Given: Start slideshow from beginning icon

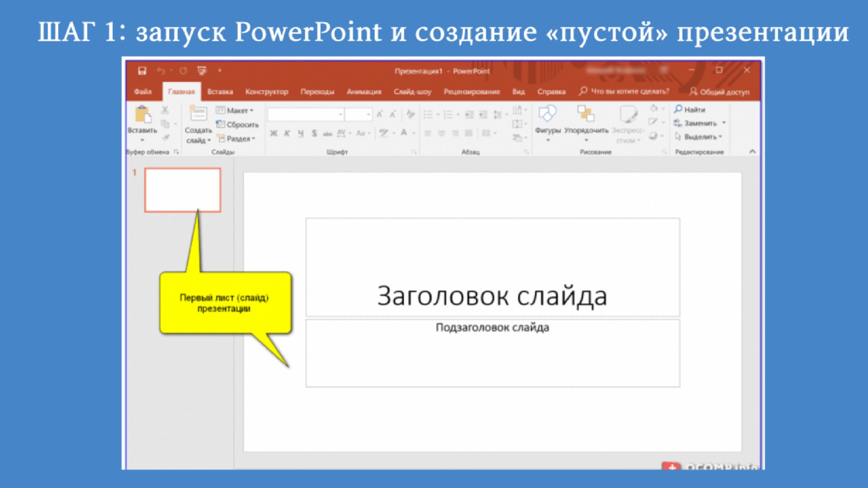Looking at the screenshot, I should (202, 70).
